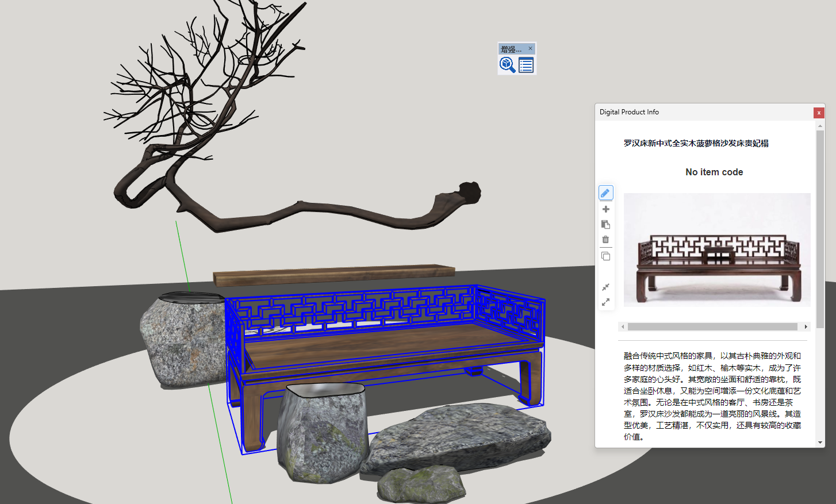Click the blue list panel icon

click(526, 65)
